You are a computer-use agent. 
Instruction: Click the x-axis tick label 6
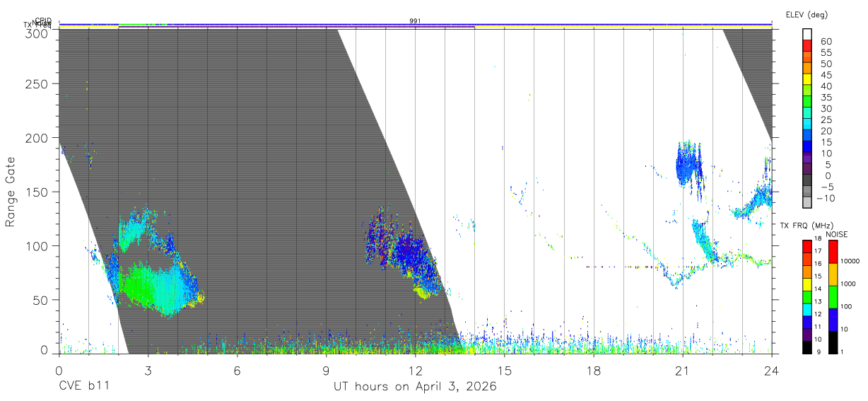tap(237, 370)
